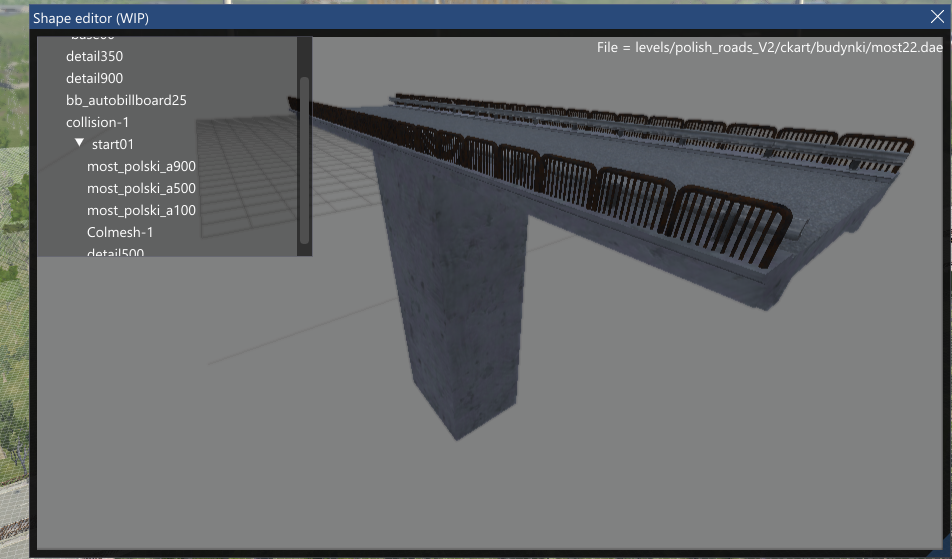This screenshot has width=952, height=559.
Task: Select the collision-1 tree entry
Action: [97, 123]
